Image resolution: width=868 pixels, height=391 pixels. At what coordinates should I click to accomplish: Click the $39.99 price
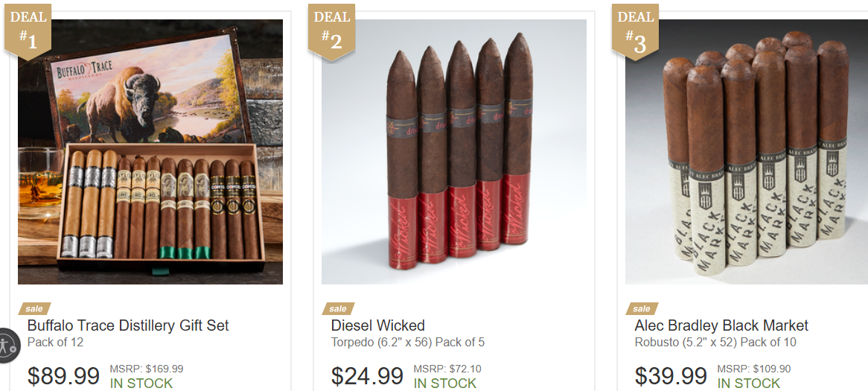671,376
